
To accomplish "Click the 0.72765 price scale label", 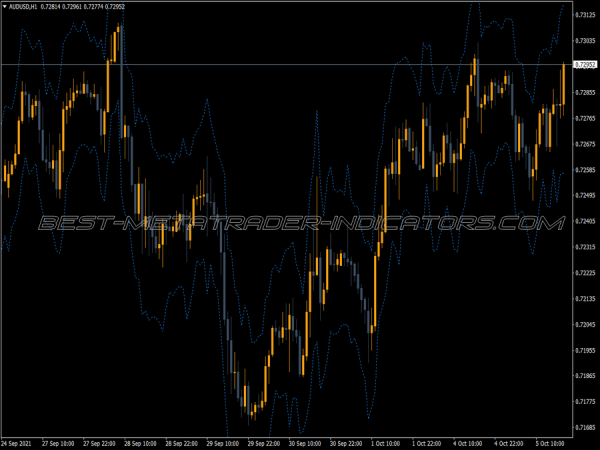I will tap(585, 118).
